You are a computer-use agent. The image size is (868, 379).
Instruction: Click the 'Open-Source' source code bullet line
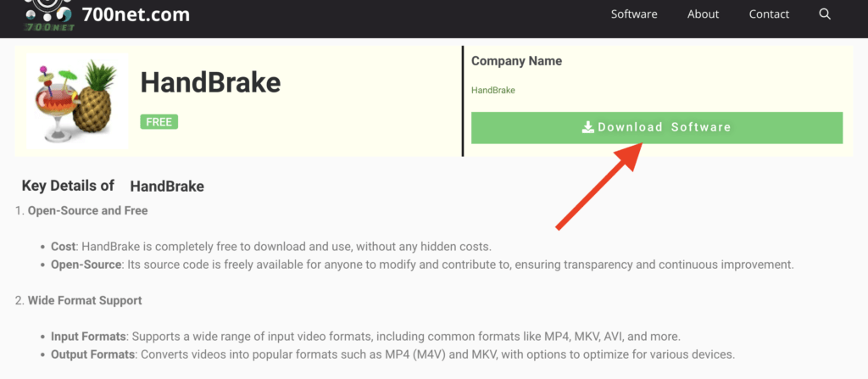click(422, 265)
